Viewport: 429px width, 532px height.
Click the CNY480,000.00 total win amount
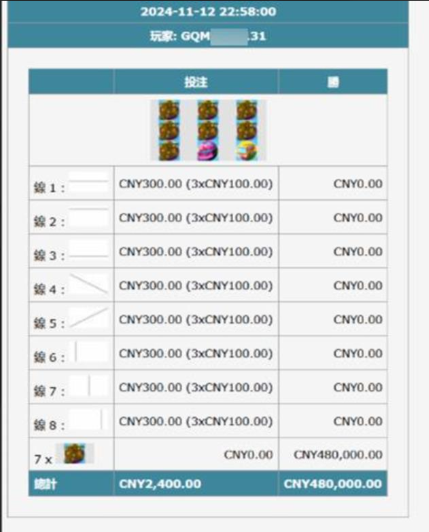pos(333,483)
